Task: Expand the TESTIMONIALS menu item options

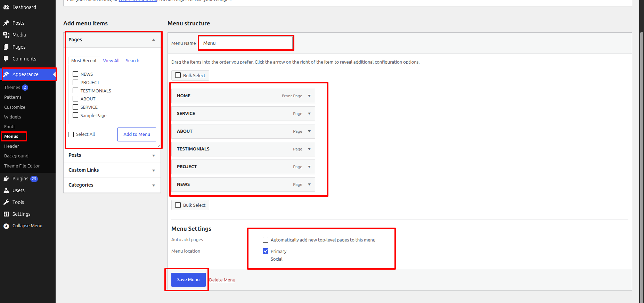Action: 309,149
